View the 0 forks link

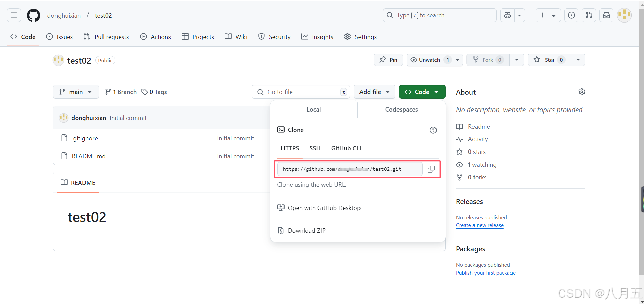[x=471, y=177]
